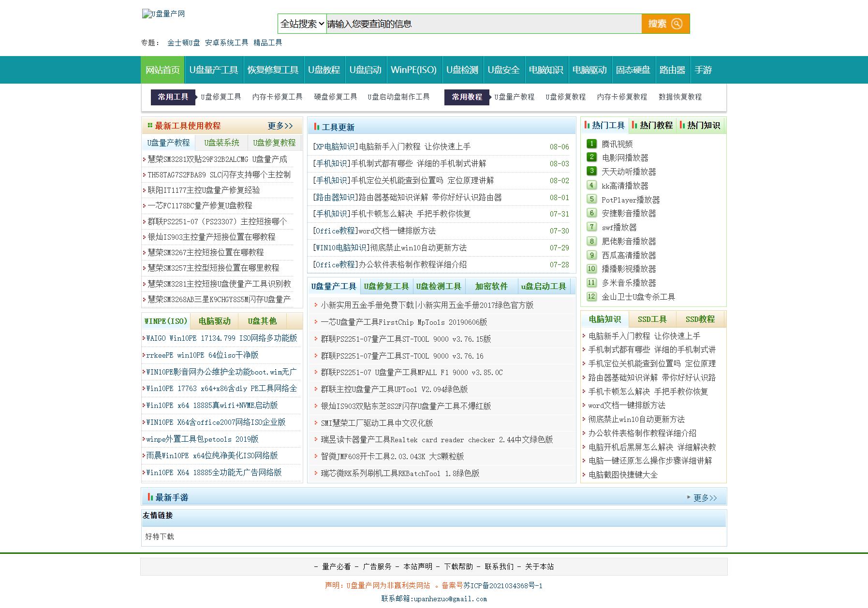Click rank 1 icon beside 腾讯视频

coord(591,144)
